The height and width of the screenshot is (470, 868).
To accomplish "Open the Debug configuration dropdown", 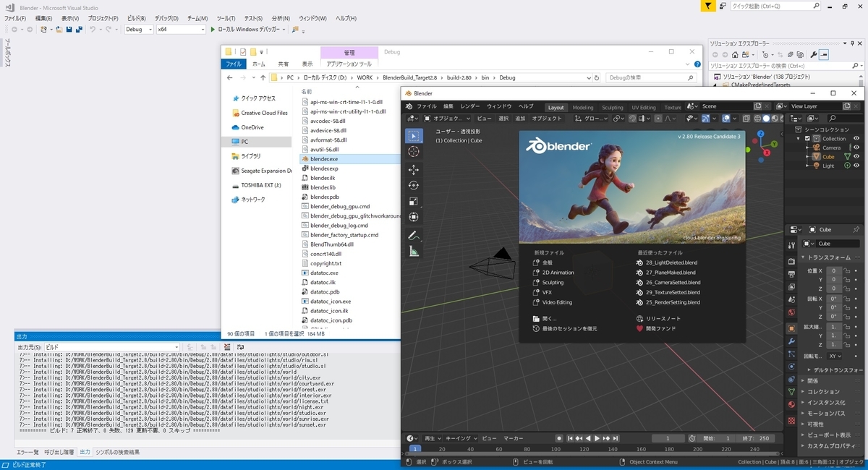I will pyautogui.click(x=139, y=30).
